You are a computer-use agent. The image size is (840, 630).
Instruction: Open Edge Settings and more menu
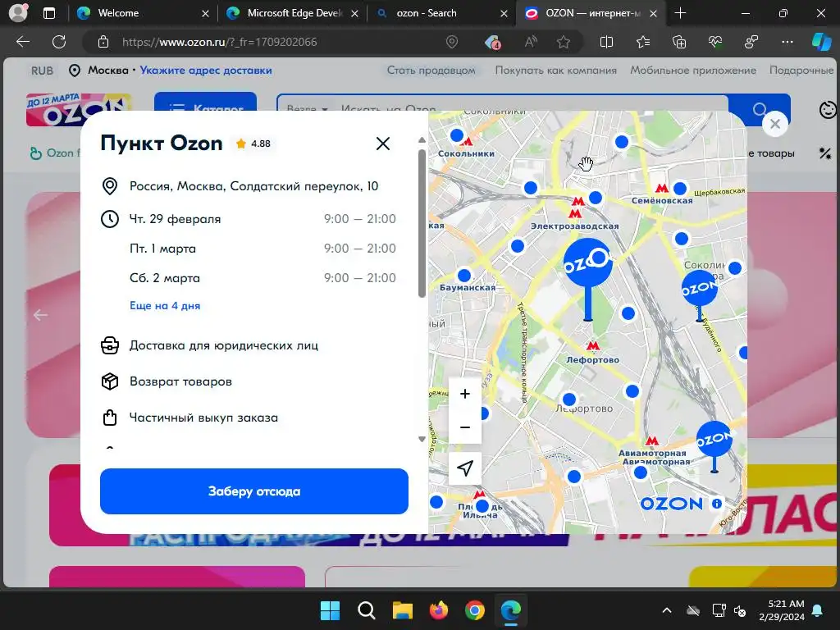(787, 42)
